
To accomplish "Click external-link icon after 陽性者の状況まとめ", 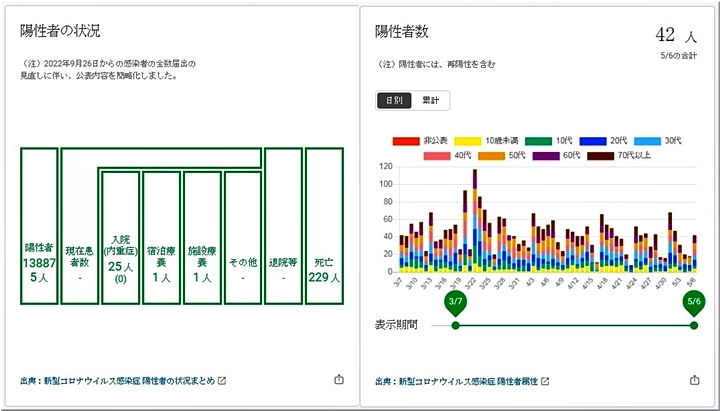I will (x=222, y=381).
